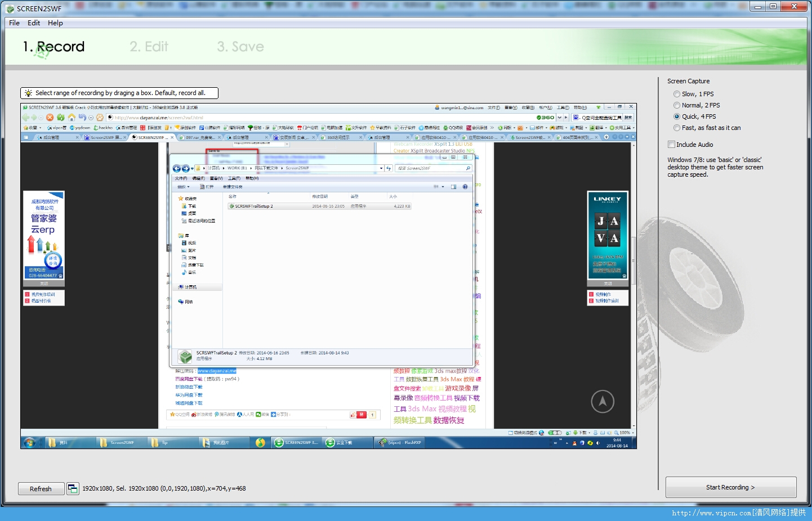Click blue help icon in preview Explorer
812x521 pixels.
pos(465,187)
